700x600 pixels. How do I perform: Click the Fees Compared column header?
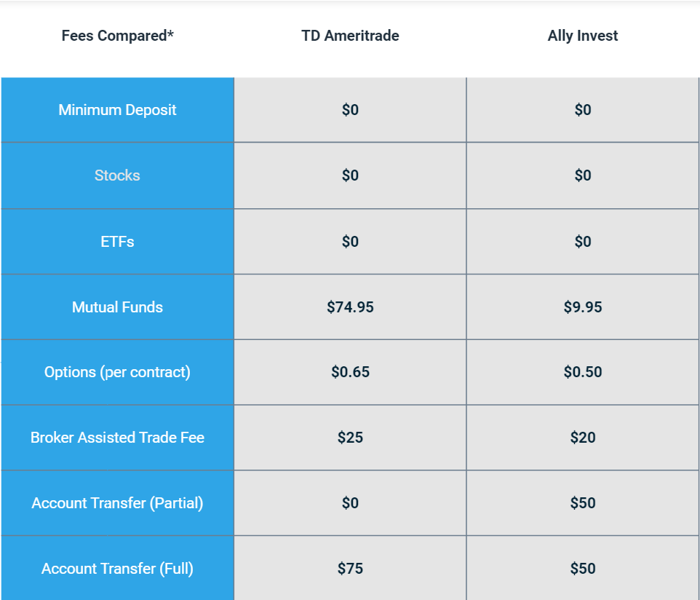click(117, 36)
